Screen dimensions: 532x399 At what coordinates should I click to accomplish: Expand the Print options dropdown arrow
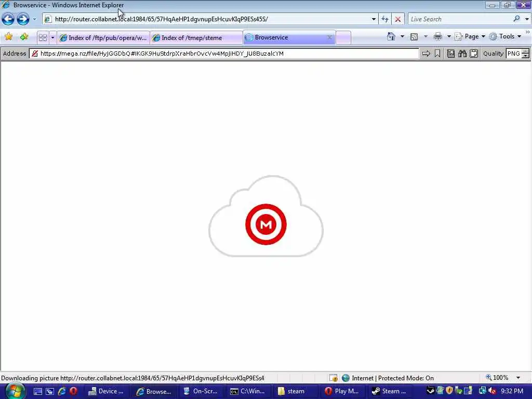(449, 36)
